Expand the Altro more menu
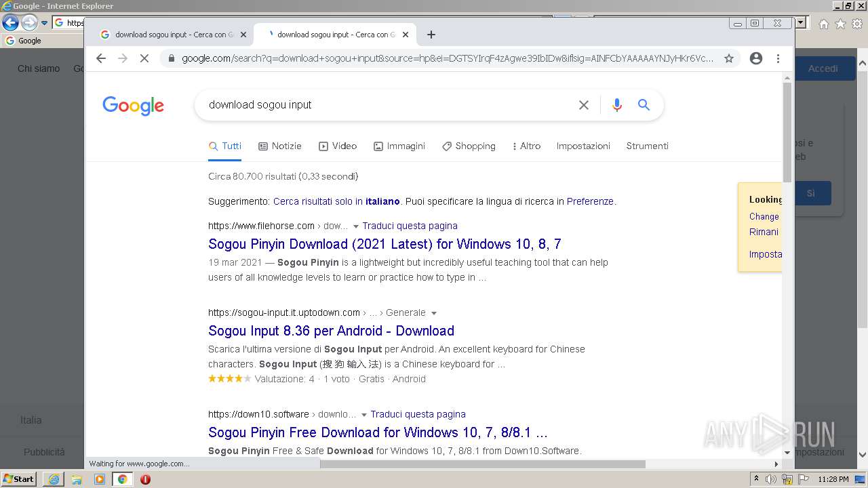This screenshot has height=488, width=868. click(526, 146)
